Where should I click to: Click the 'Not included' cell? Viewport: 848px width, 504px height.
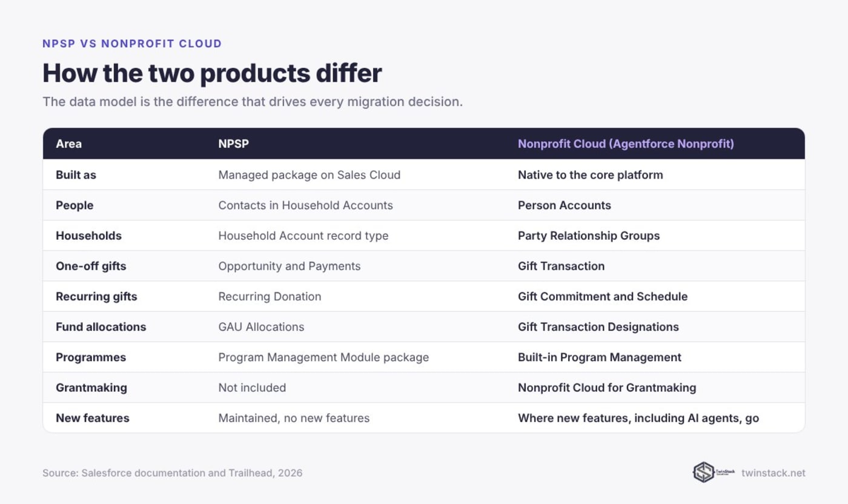click(x=252, y=388)
